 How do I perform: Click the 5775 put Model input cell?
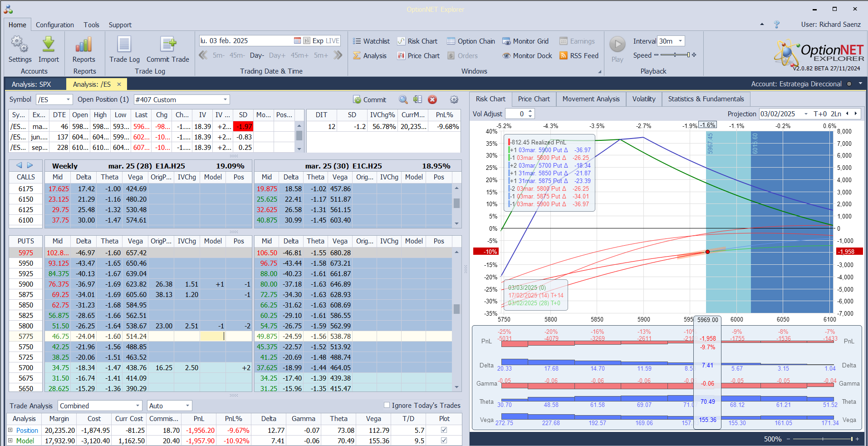point(213,337)
